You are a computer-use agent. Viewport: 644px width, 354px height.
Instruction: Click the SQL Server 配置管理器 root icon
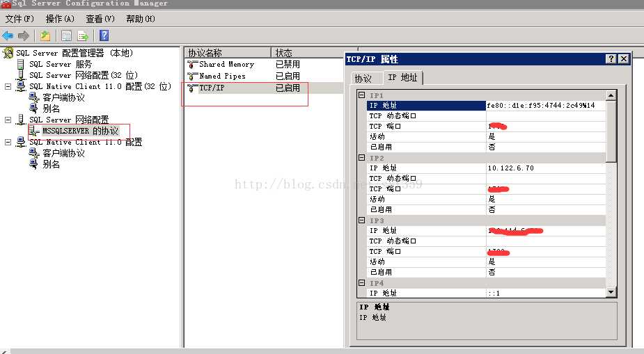[x=8, y=53]
